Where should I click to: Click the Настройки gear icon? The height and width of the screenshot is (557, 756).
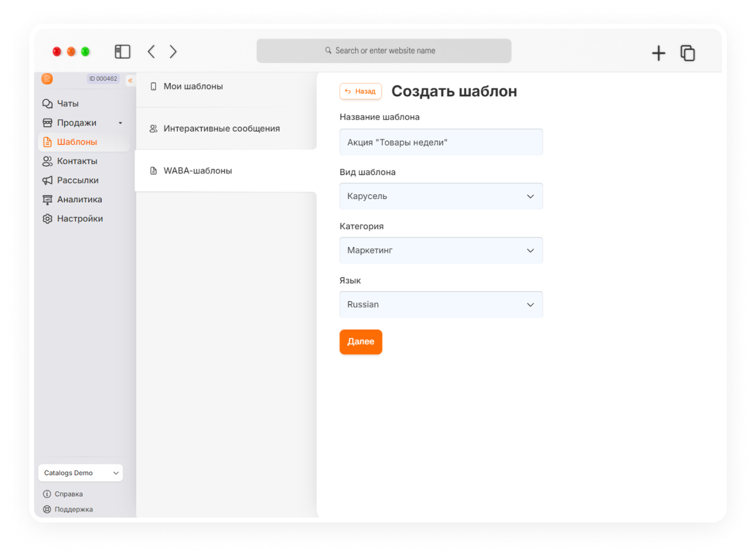(47, 219)
